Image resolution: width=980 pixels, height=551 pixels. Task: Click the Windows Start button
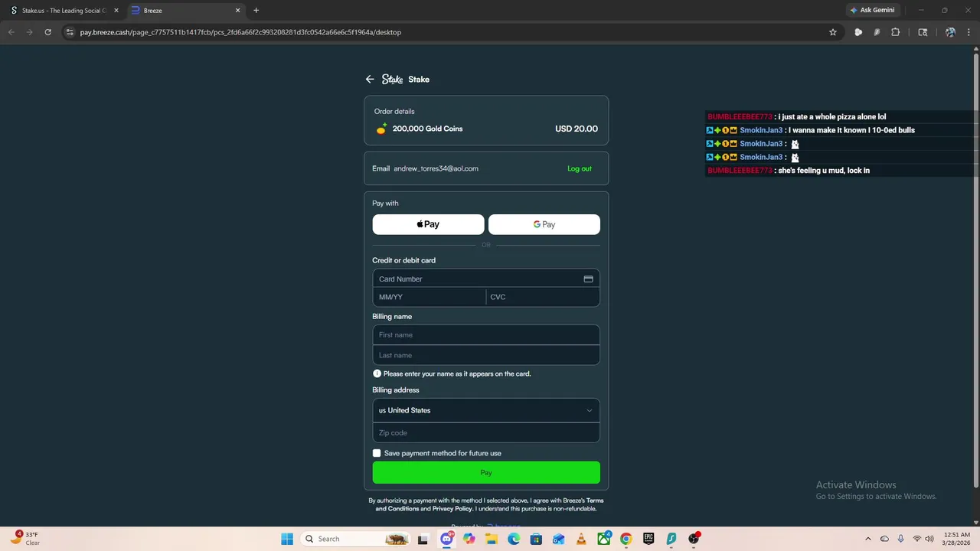(x=287, y=539)
